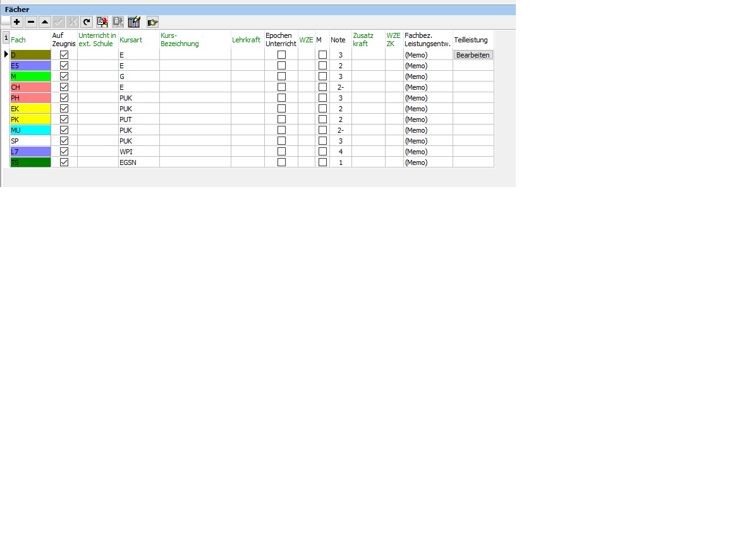Enable Epochen Unterricht for subject EK
The width and height of the screenshot is (756, 543).
[x=281, y=109]
